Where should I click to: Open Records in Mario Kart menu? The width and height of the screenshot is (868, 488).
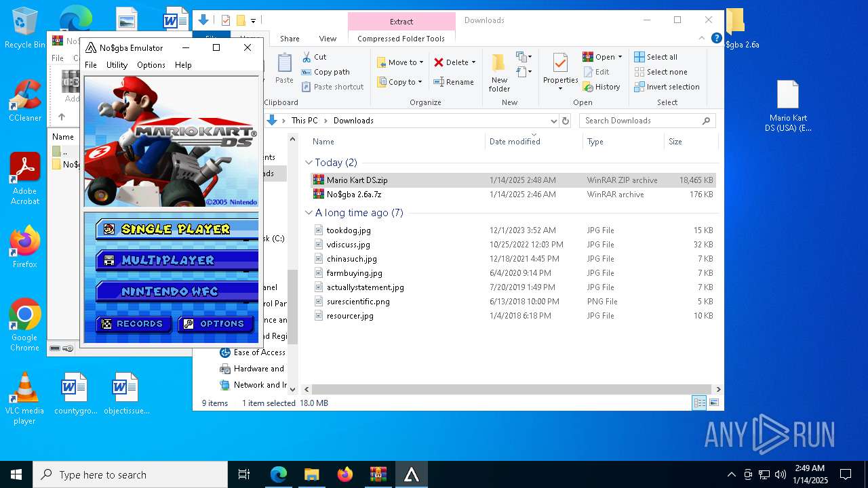(x=134, y=324)
